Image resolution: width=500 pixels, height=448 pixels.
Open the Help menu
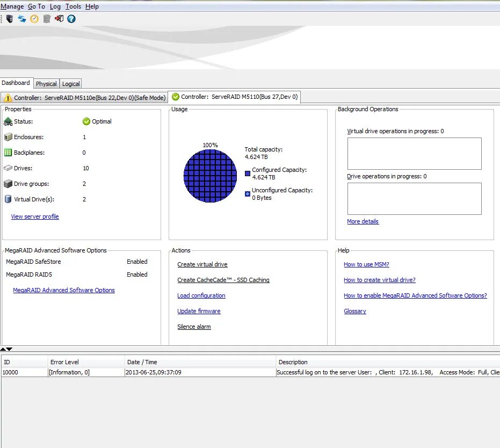pos(92,6)
